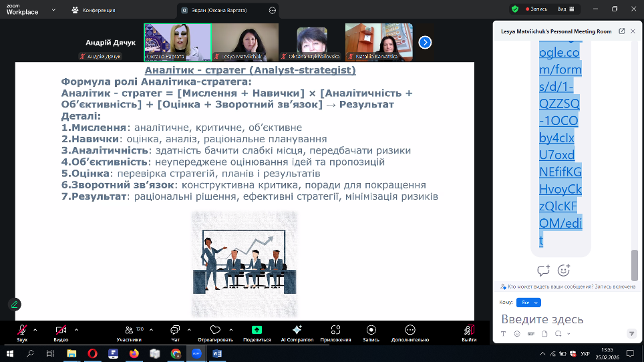Click the Вид view button
This screenshot has width=644, height=362.
point(565,9)
